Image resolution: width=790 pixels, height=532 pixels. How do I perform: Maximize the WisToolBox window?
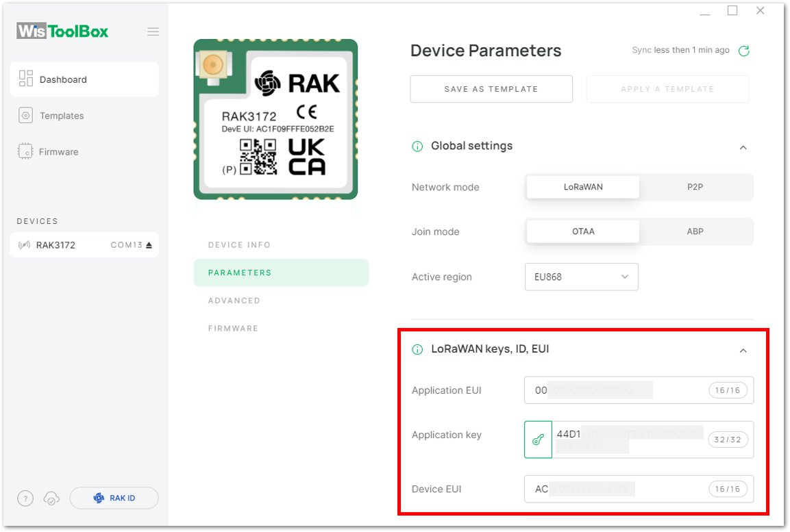pyautogui.click(x=732, y=10)
